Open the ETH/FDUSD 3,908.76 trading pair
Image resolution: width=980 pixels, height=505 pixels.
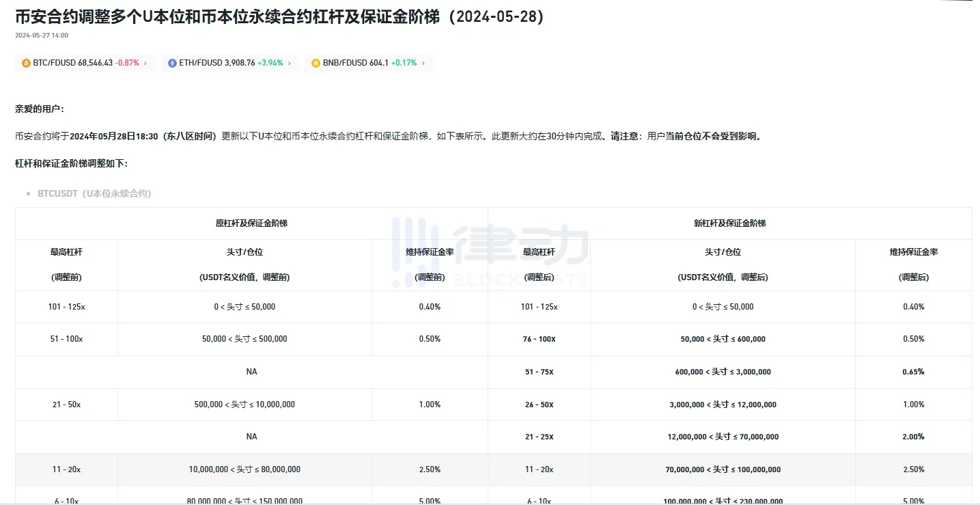[x=216, y=63]
